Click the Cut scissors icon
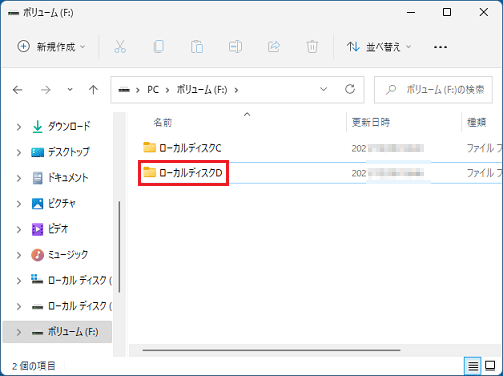The width and height of the screenshot is (503, 376). pos(120,47)
